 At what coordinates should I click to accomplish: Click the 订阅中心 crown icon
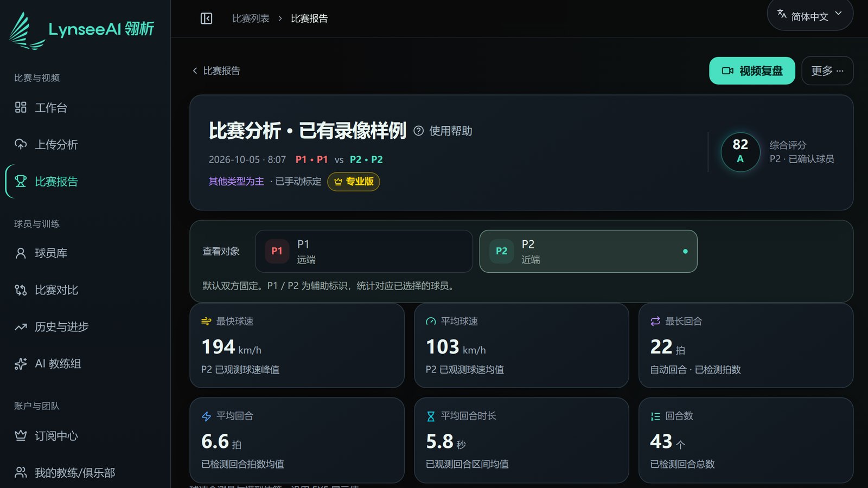(x=21, y=436)
